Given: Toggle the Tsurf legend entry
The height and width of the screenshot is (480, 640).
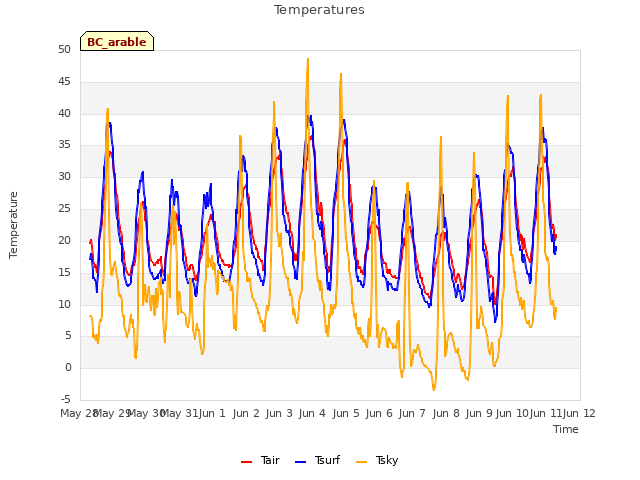Looking at the screenshot, I should coord(317,460).
